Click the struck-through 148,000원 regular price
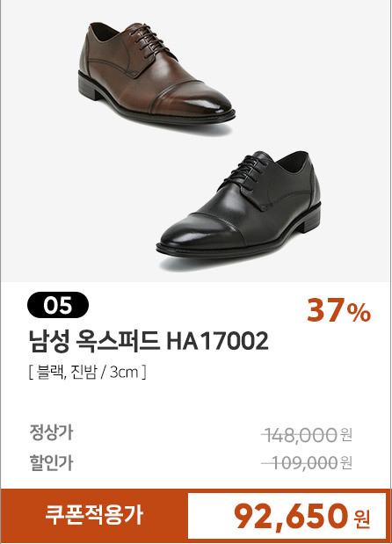The height and width of the screenshot is (544, 392). 307,435
